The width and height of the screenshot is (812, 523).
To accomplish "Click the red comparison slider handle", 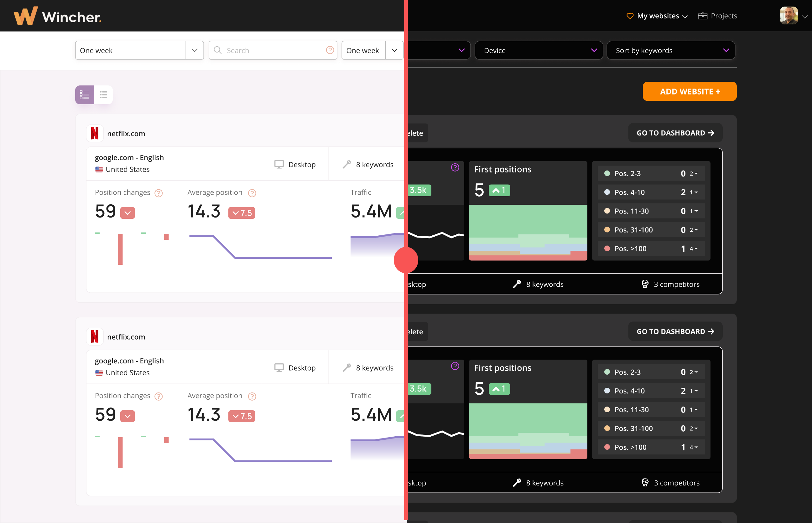I will click(x=406, y=260).
